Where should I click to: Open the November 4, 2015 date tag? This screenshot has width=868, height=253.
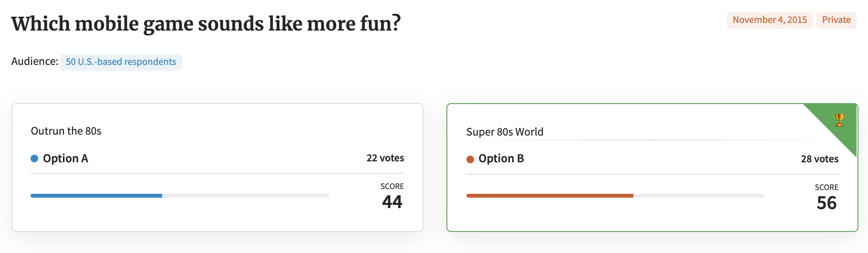click(770, 20)
